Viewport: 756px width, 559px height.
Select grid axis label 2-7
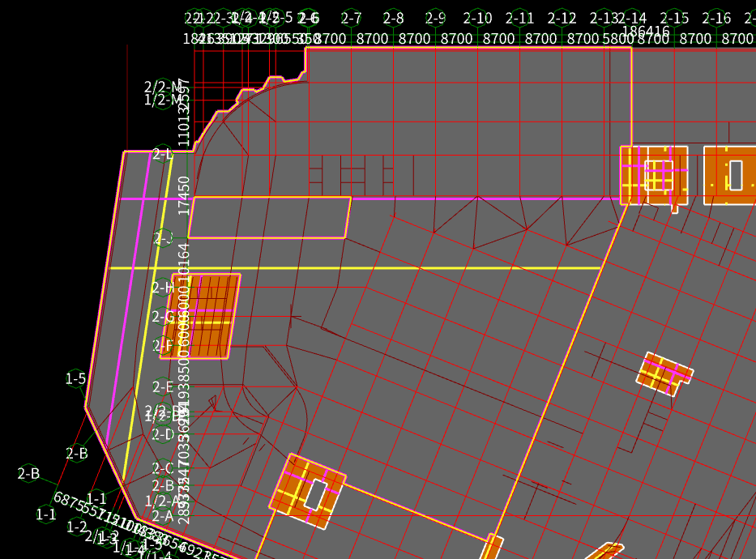(x=351, y=19)
